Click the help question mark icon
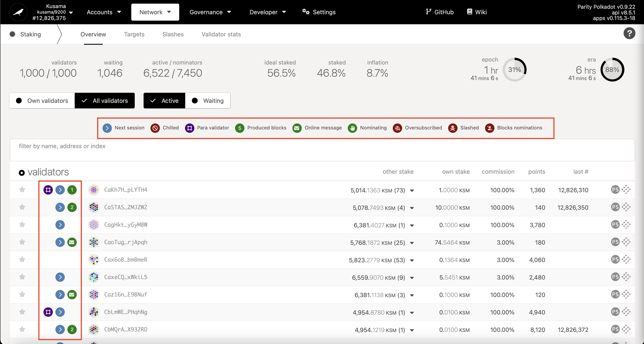Viewport: 644px width, 344px height. click(x=629, y=33)
